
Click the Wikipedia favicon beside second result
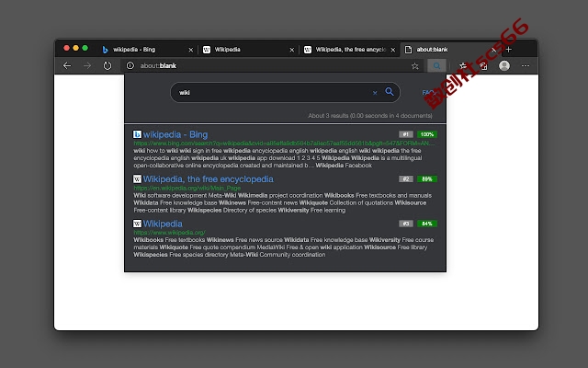(137, 179)
